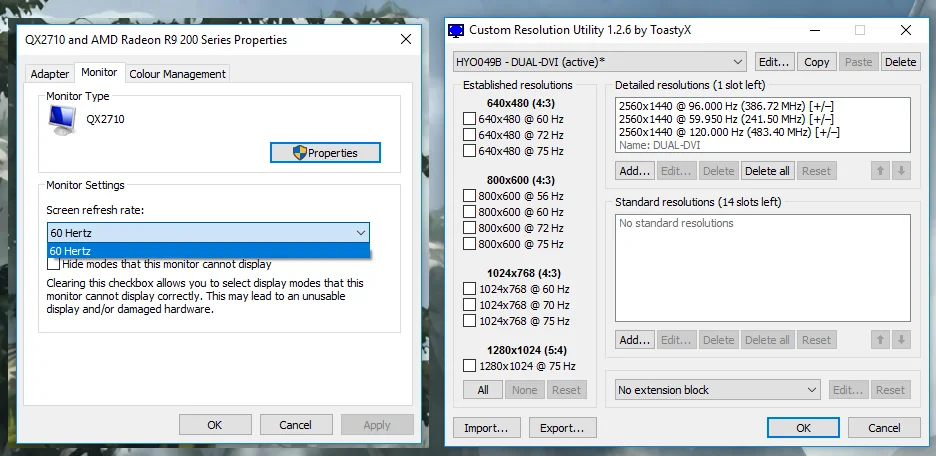Switch to the Colour Management tab
936x456 pixels.
[x=177, y=74]
